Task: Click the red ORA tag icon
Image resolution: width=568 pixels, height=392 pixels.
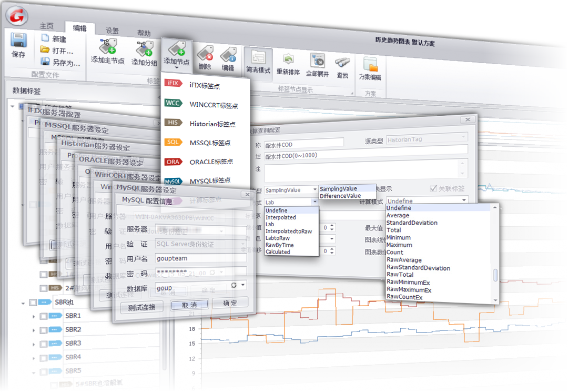Action: [173, 162]
